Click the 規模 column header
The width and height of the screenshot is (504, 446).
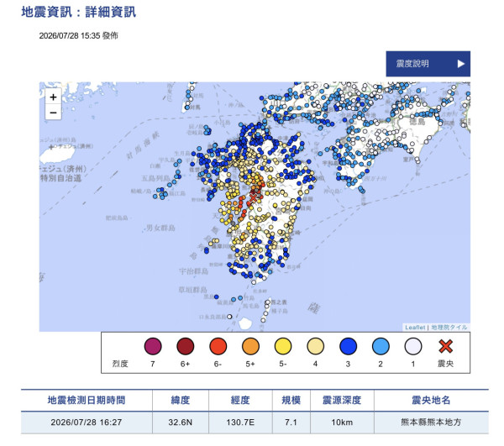(x=291, y=400)
